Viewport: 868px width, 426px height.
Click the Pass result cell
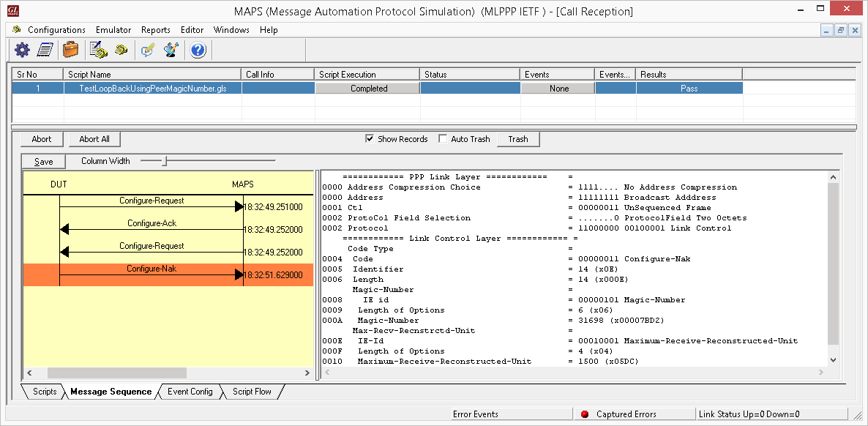[689, 88]
